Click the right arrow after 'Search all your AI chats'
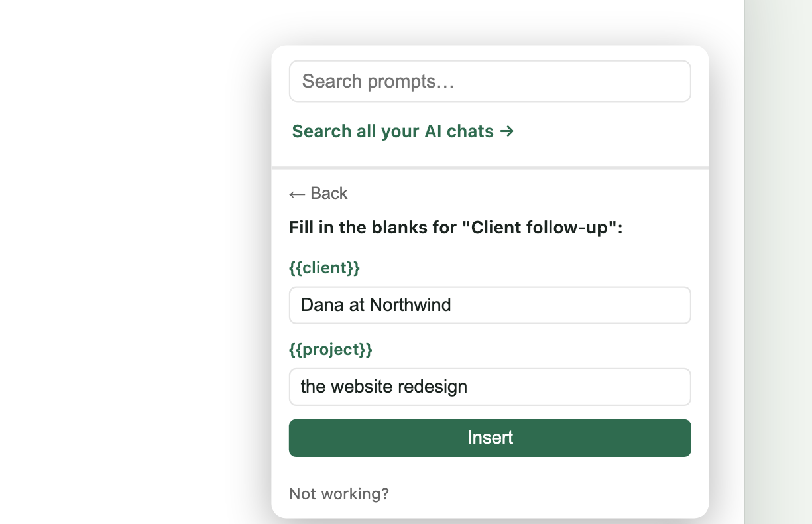 click(507, 131)
